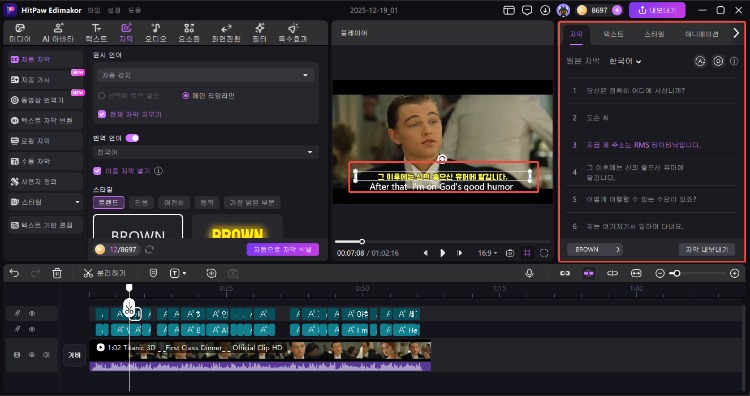Click the fit-to-timeline icon
The image size is (750, 396).
(x=636, y=273)
